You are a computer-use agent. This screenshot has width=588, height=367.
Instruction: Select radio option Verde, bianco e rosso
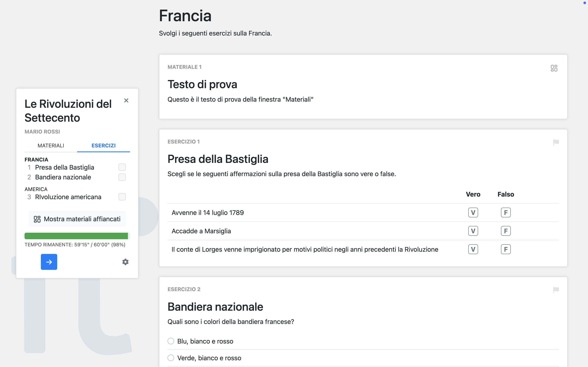(171, 358)
